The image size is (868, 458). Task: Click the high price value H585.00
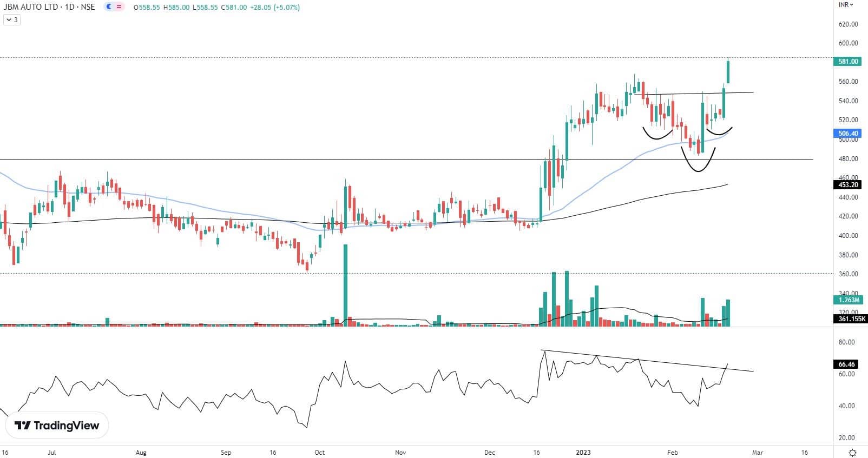tap(176, 8)
